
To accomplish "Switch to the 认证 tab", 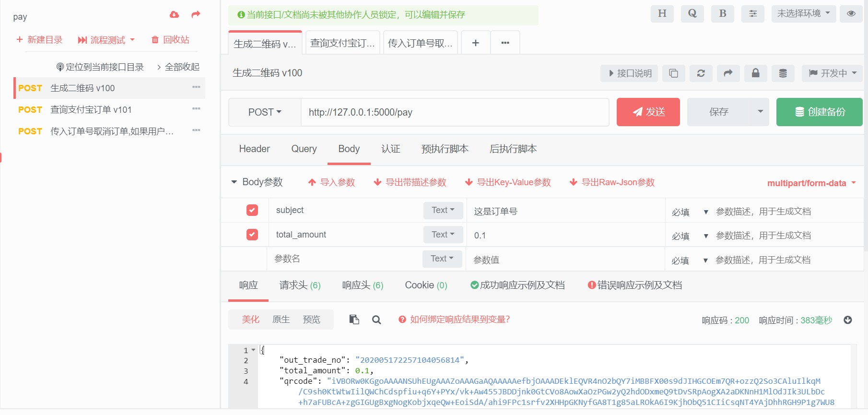I will point(391,149).
